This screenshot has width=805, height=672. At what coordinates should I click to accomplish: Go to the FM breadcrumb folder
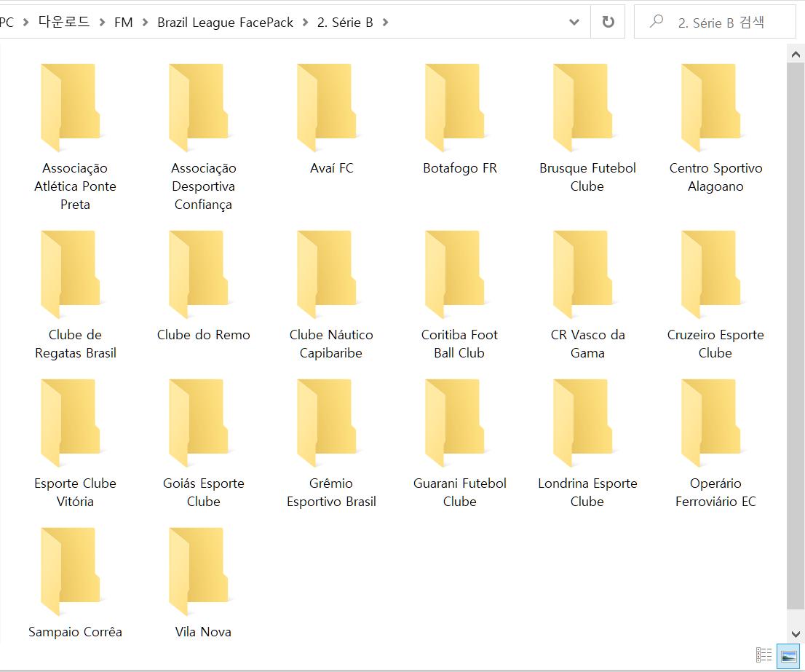coord(123,23)
